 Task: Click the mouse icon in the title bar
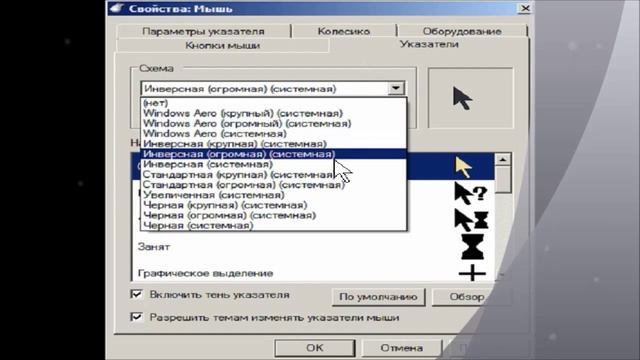[x=117, y=8]
